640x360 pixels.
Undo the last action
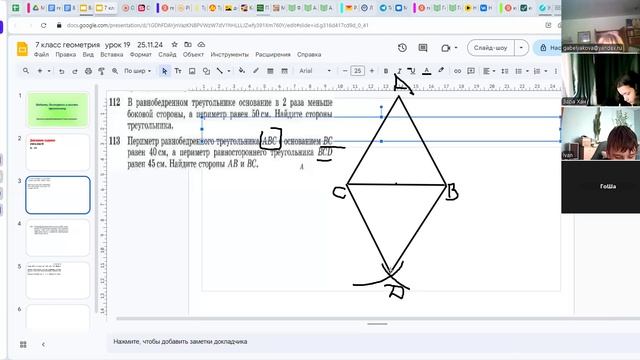click(61, 71)
